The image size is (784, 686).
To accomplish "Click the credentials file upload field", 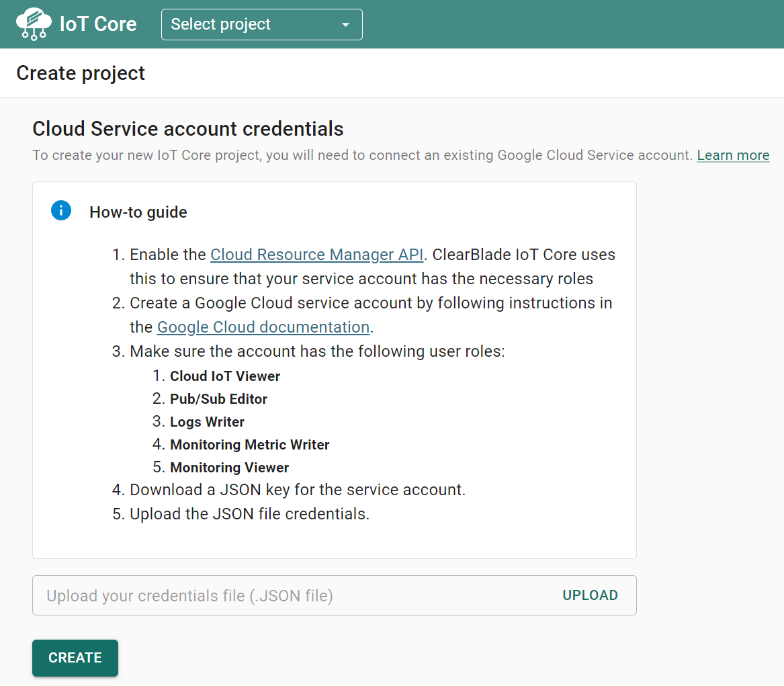I will coord(334,595).
